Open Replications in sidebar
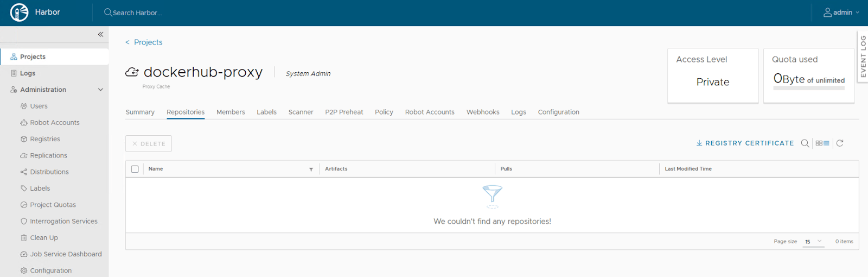The height and width of the screenshot is (277, 868). pos(49,155)
